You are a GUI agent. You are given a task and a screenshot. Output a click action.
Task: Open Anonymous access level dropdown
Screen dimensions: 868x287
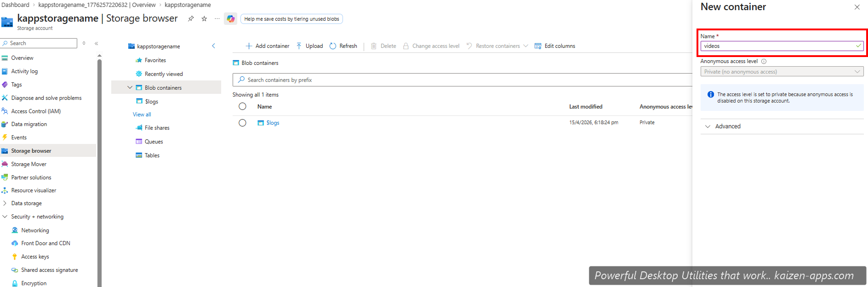click(782, 72)
